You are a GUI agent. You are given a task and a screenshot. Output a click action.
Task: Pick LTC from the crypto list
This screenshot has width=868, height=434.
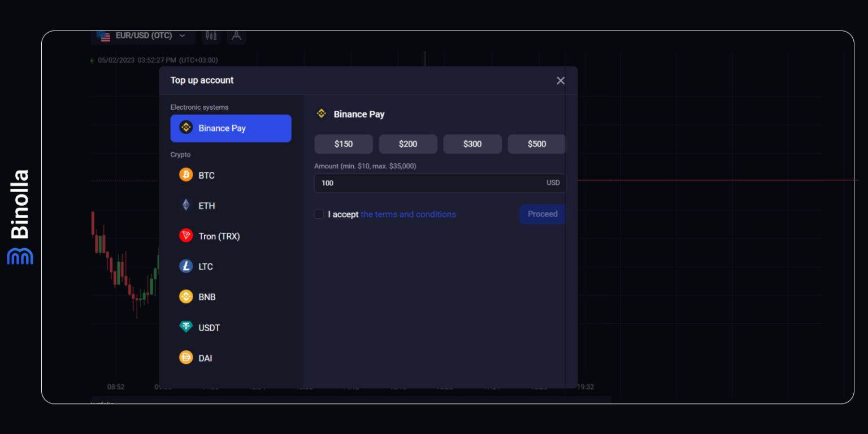pos(205,266)
